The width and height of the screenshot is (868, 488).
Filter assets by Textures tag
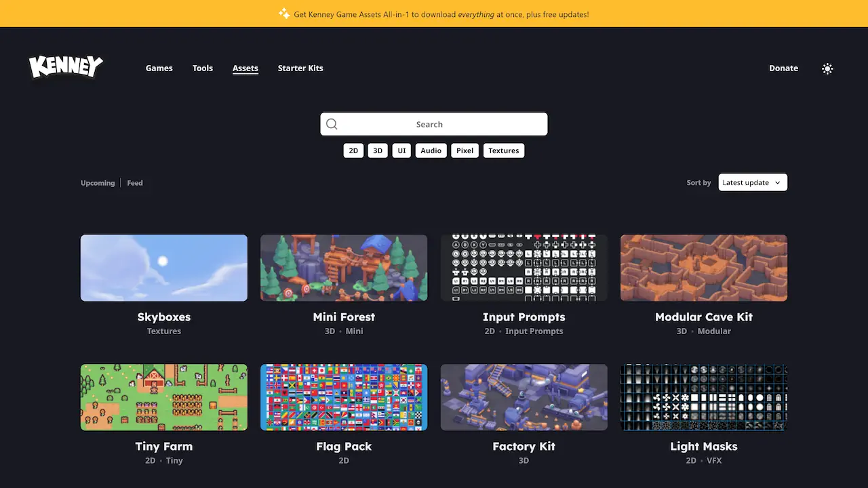click(504, 150)
